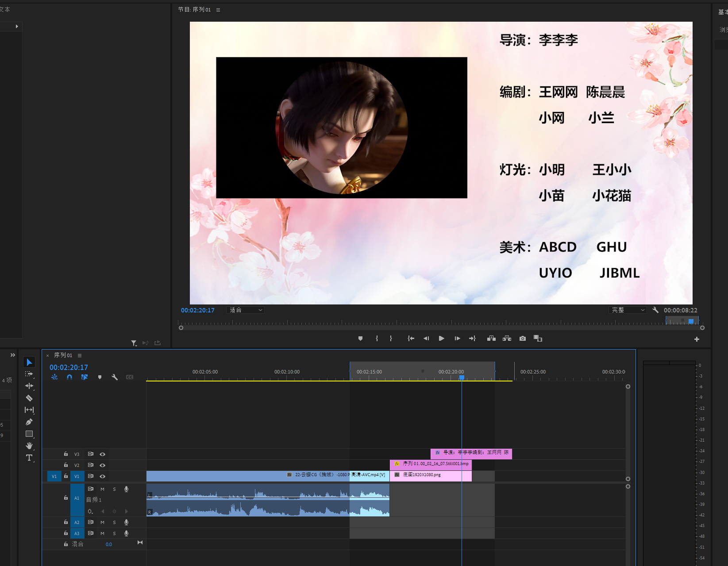
Task: Play the sequence in program monitor
Action: 441,339
